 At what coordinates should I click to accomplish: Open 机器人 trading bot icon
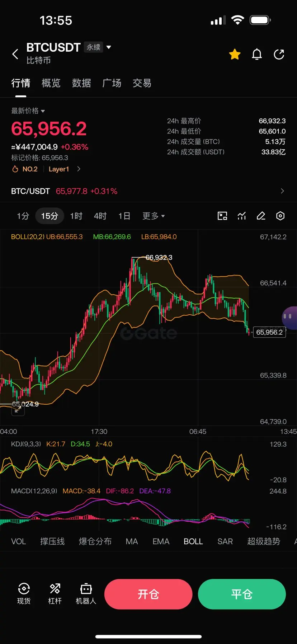86,593
